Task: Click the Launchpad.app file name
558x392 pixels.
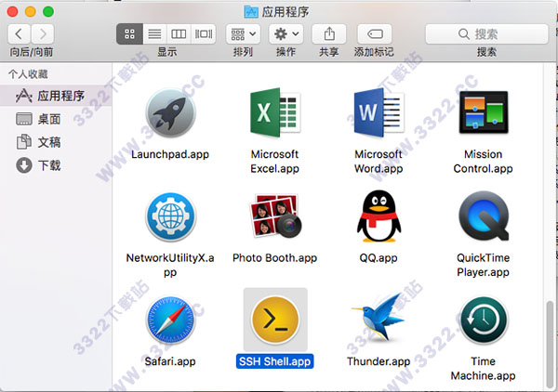Action: coord(170,154)
